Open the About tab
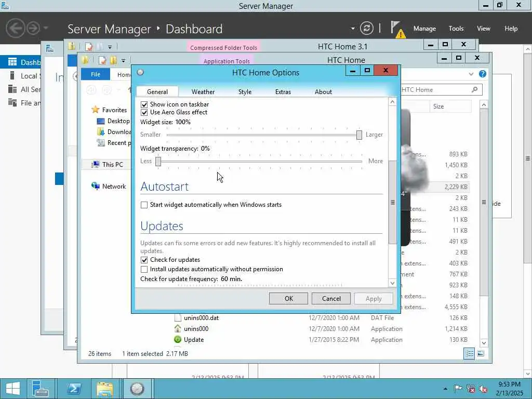 pos(323,91)
